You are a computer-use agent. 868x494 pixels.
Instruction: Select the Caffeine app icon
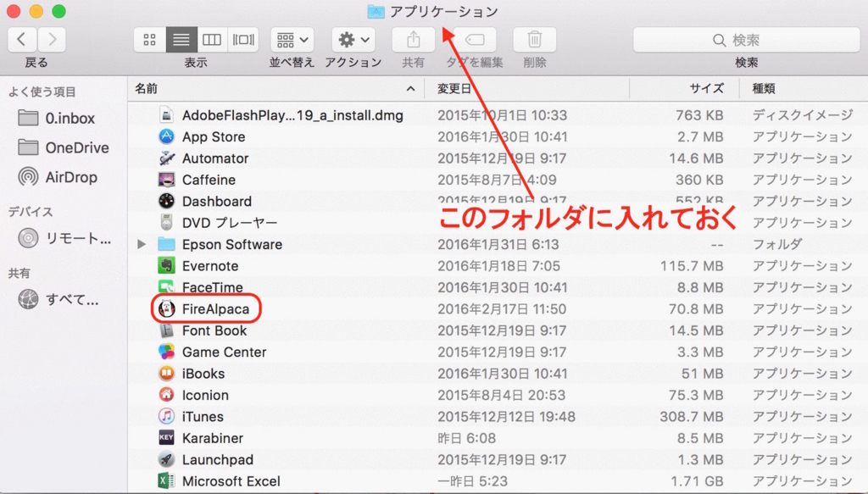tap(166, 180)
